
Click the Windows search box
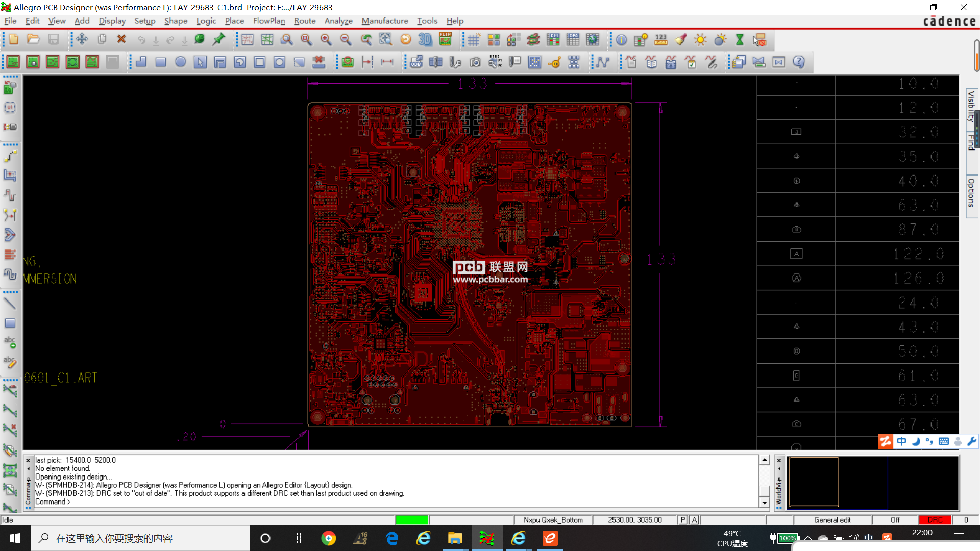point(140,538)
